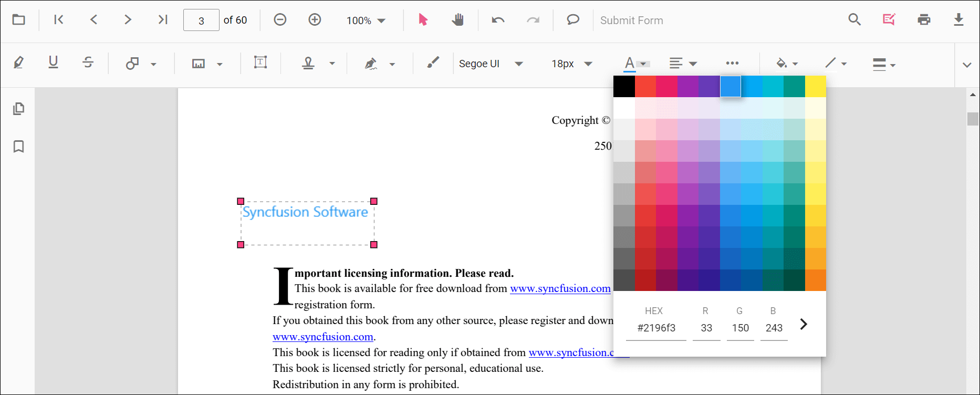Pick the selected blue swatch in top row
The width and height of the screenshot is (980, 395).
pyautogui.click(x=731, y=86)
